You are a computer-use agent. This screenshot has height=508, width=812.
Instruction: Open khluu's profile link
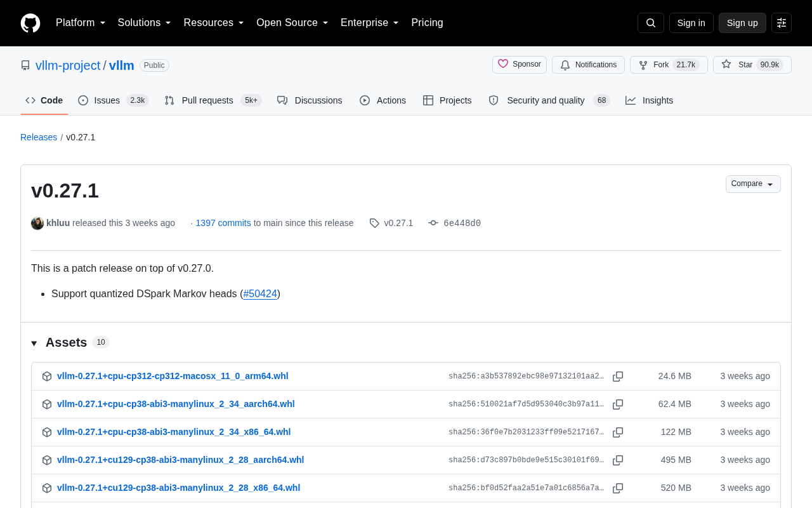[x=58, y=223]
